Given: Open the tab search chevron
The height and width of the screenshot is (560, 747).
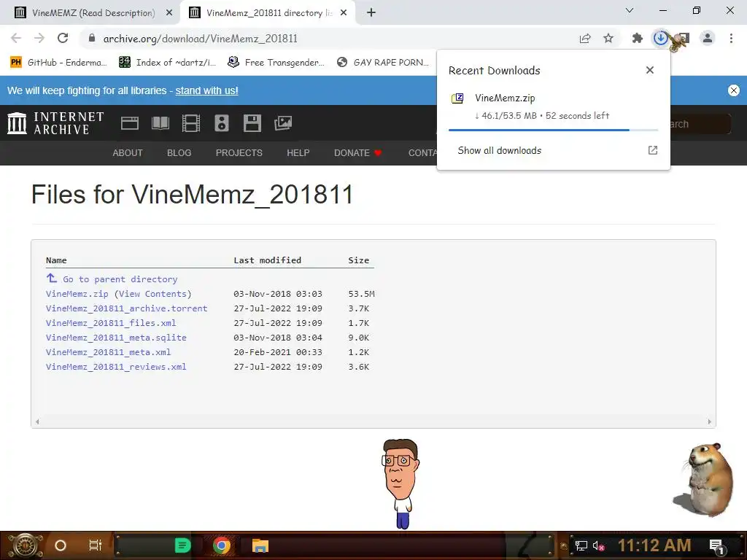Looking at the screenshot, I should 630,10.
